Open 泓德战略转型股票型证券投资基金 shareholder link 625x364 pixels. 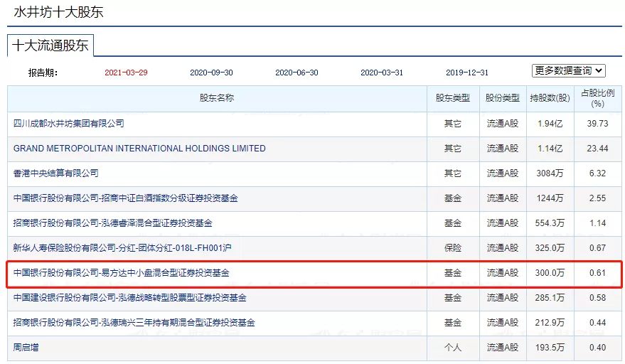coord(130,298)
